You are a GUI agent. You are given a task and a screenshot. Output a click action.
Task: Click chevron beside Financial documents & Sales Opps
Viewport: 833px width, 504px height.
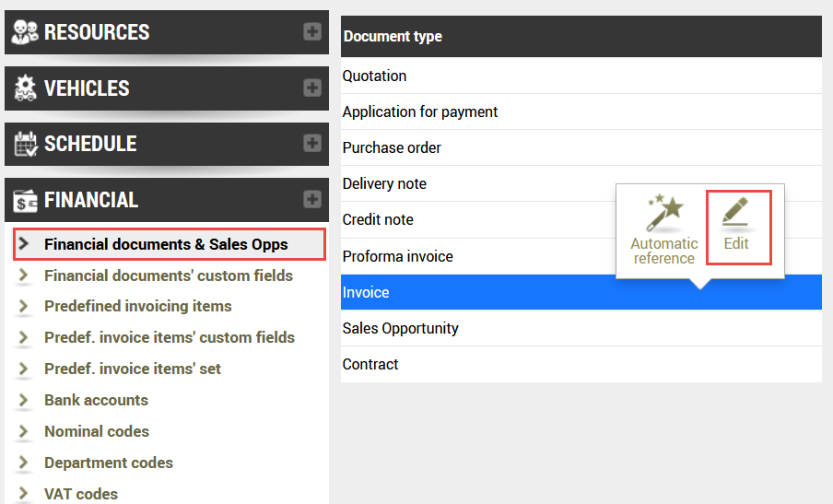tap(23, 244)
